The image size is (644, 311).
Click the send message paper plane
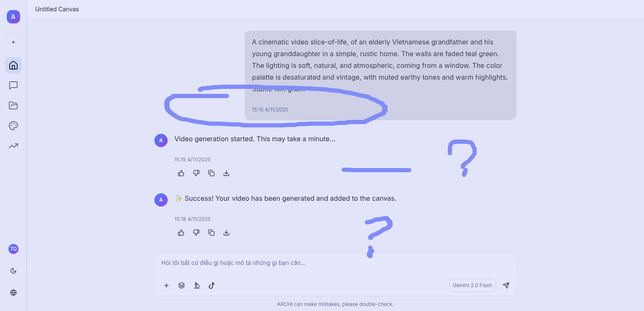506,285
